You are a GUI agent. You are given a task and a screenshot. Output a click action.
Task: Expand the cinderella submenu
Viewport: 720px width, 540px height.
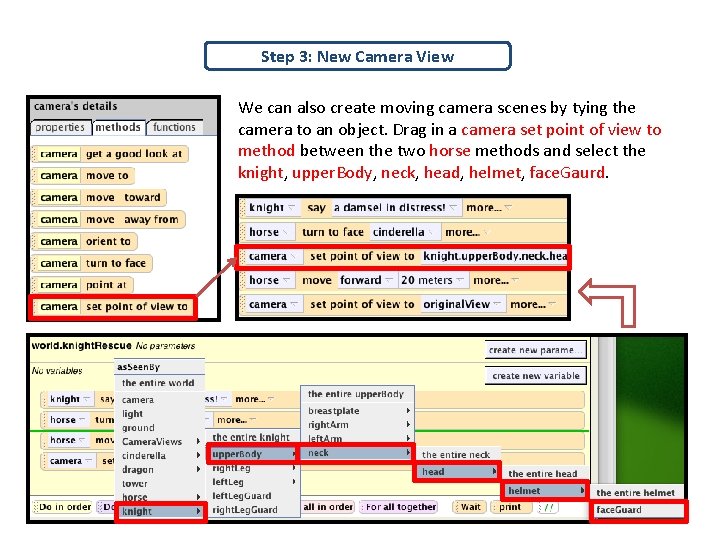pyautogui.click(x=160, y=456)
